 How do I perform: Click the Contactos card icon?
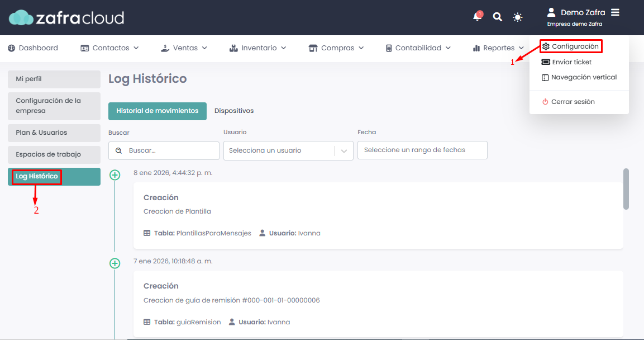pos(84,48)
